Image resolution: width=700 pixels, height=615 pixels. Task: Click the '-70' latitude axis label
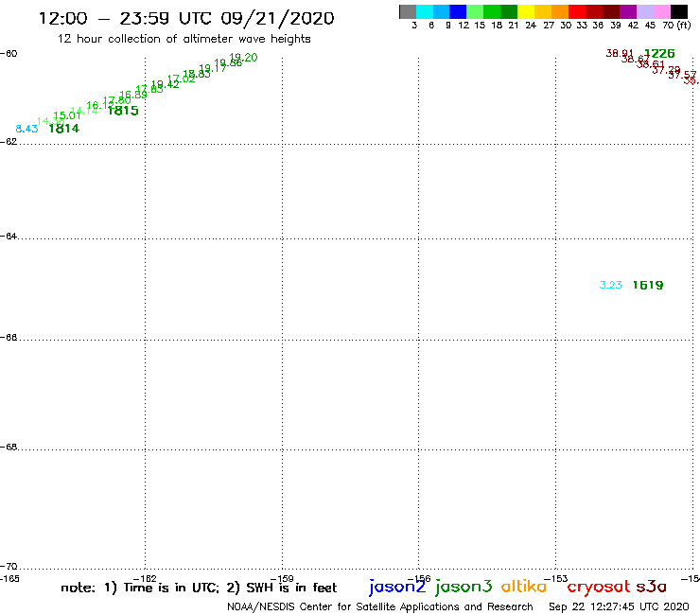pyautogui.click(x=9, y=567)
